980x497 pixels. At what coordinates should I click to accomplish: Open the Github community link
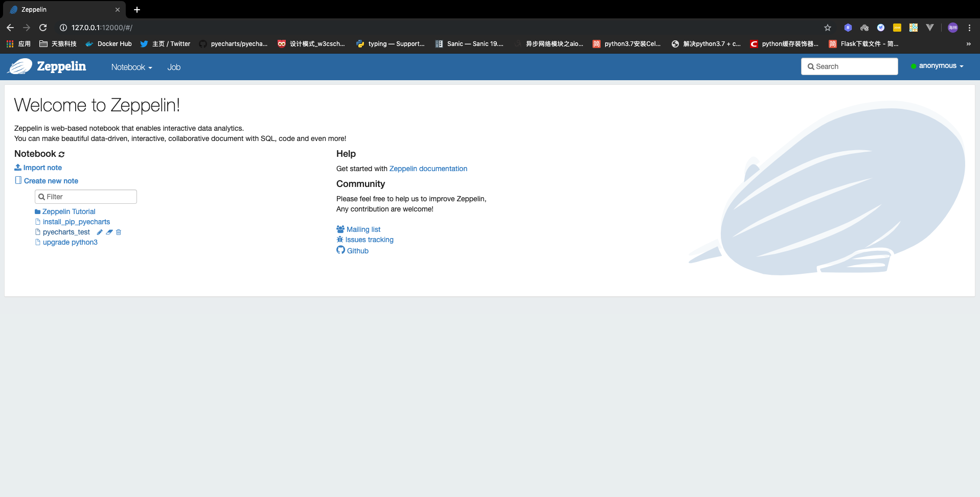[358, 251]
